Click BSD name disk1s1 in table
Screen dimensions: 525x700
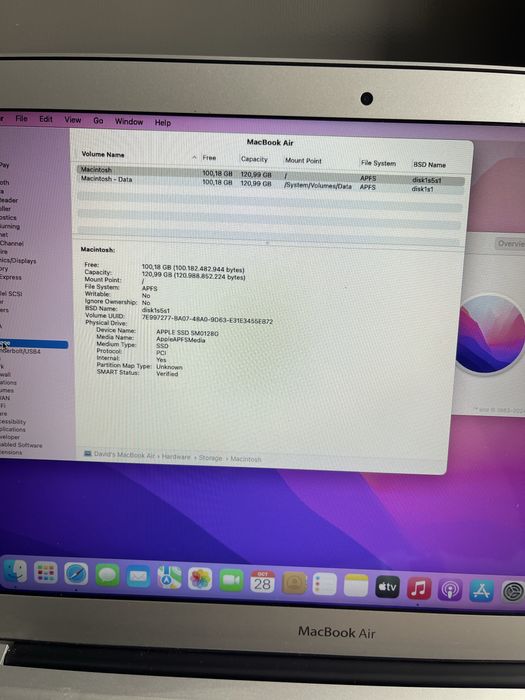click(422, 189)
